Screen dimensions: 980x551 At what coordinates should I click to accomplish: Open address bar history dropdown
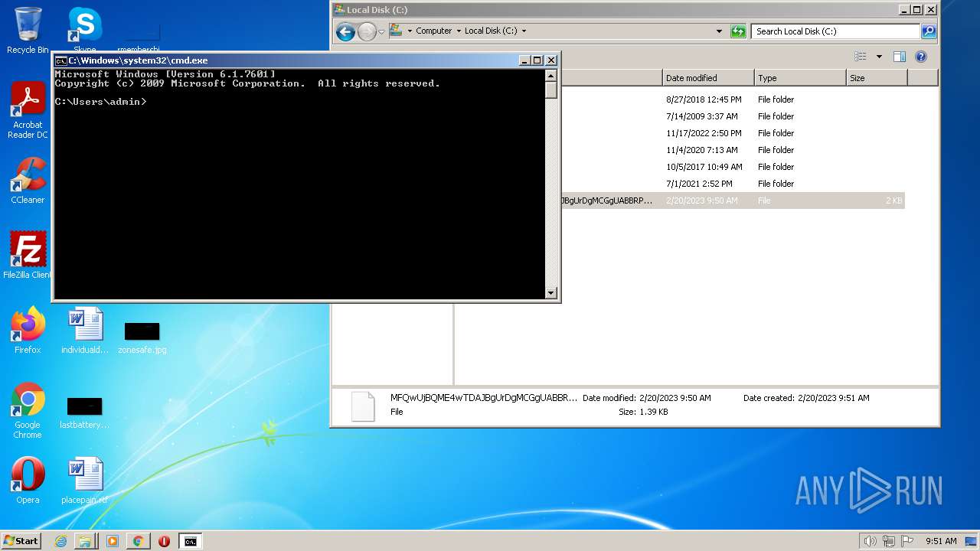pos(718,31)
